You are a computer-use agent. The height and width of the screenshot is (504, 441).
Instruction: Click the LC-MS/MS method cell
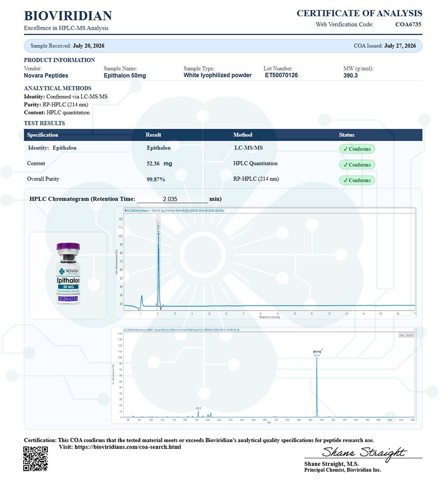(249, 148)
